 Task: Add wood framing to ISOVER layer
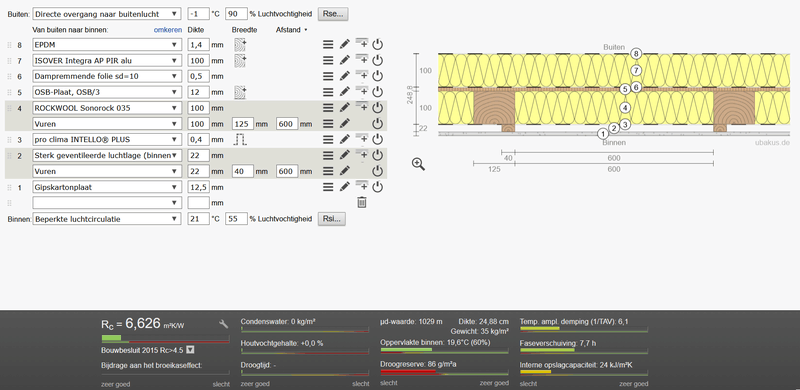coord(240,60)
